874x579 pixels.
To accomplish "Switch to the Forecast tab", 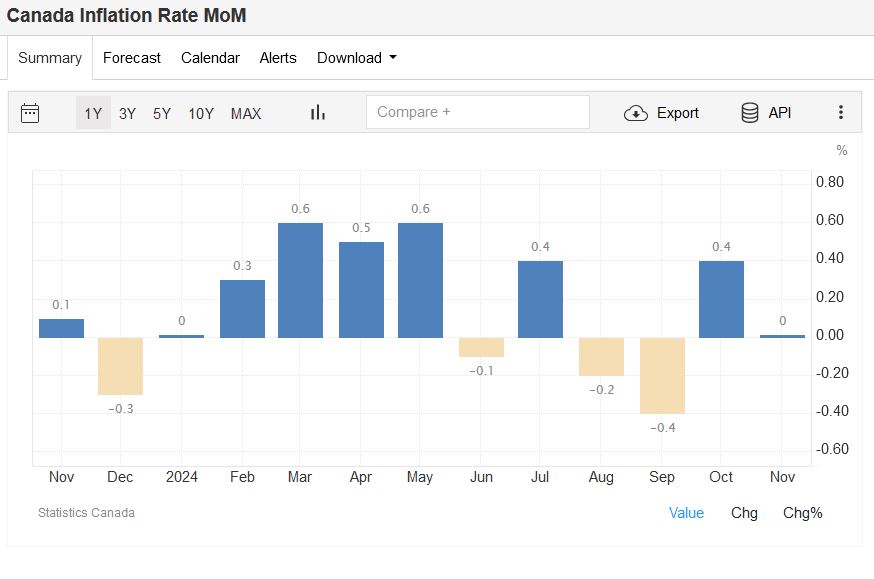I will (132, 58).
